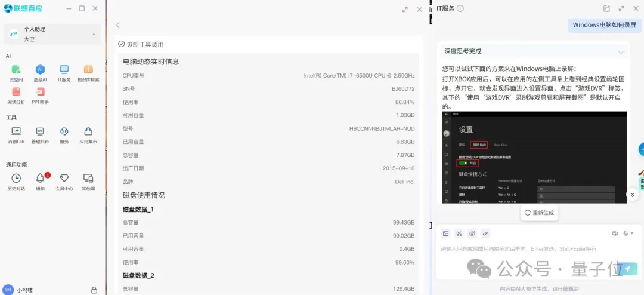Collapse the 深度思考完成 reasoning section
Screen dimensions: 644x295
pyautogui.click(x=621, y=52)
